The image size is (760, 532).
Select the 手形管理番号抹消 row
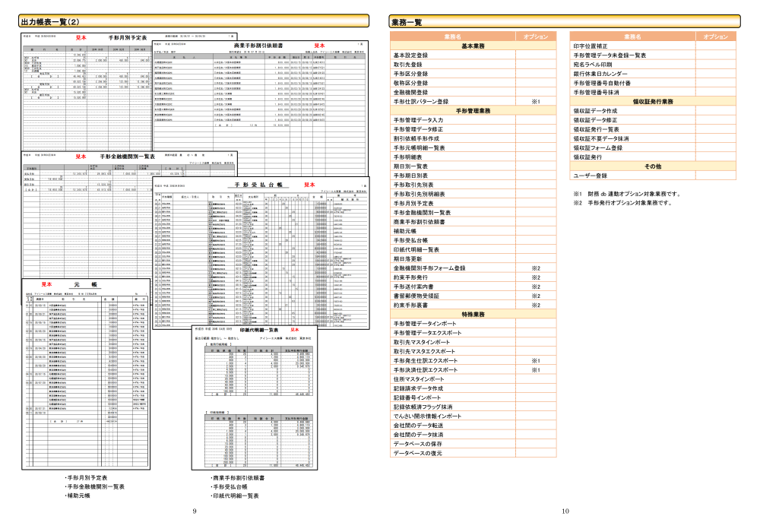[653, 92]
